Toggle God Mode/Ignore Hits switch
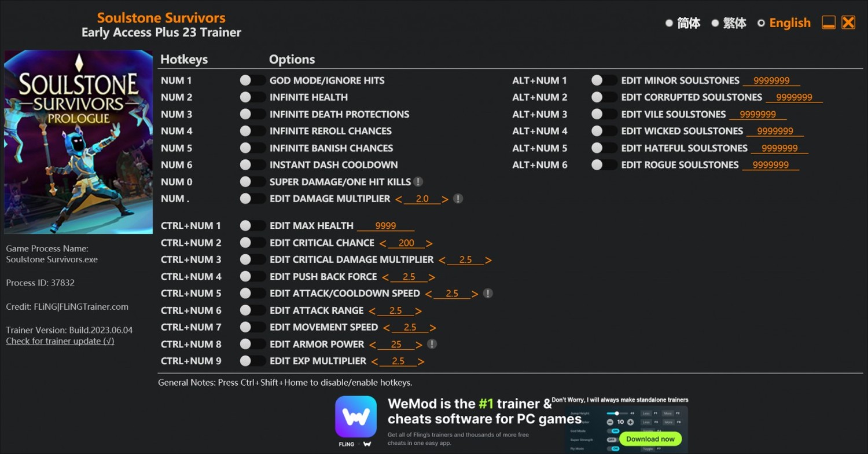868x454 pixels. point(253,80)
